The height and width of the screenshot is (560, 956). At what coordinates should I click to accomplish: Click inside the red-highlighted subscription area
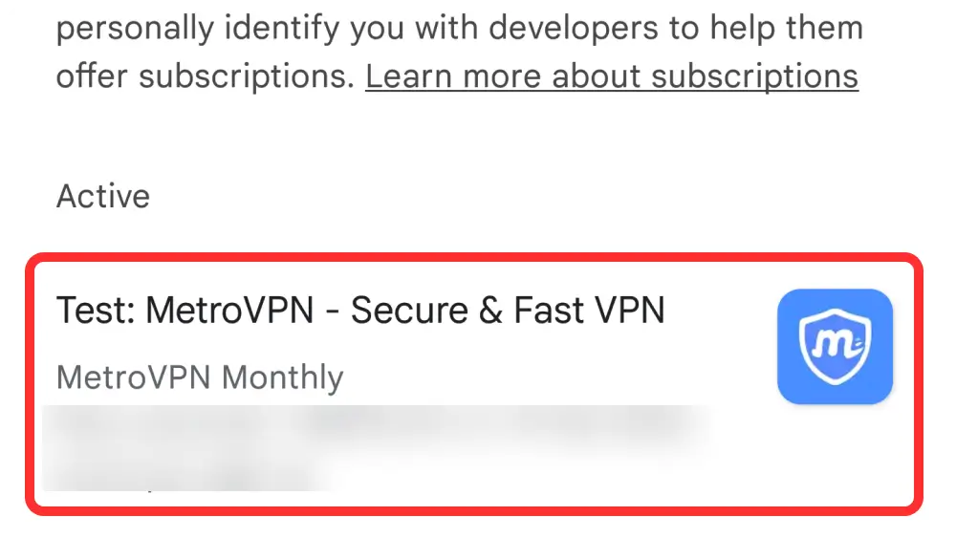pyautogui.click(x=478, y=377)
